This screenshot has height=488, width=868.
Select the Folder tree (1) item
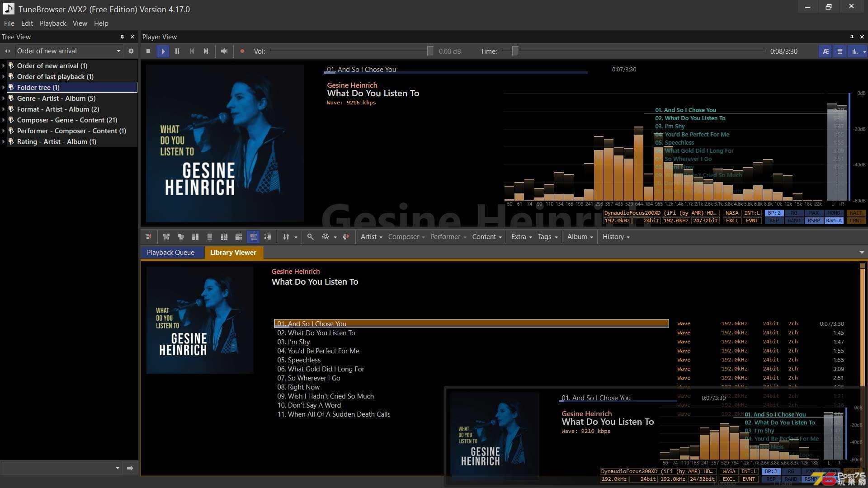[x=72, y=88]
